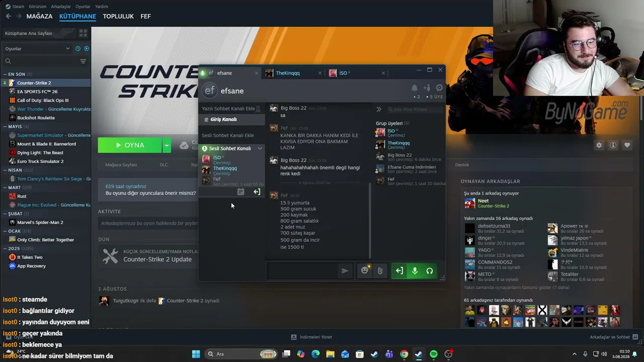Image resolution: width=644 pixels, height=362 pixels.
Task: Select Big Boss 22 in group members
Action: point(410,157)
